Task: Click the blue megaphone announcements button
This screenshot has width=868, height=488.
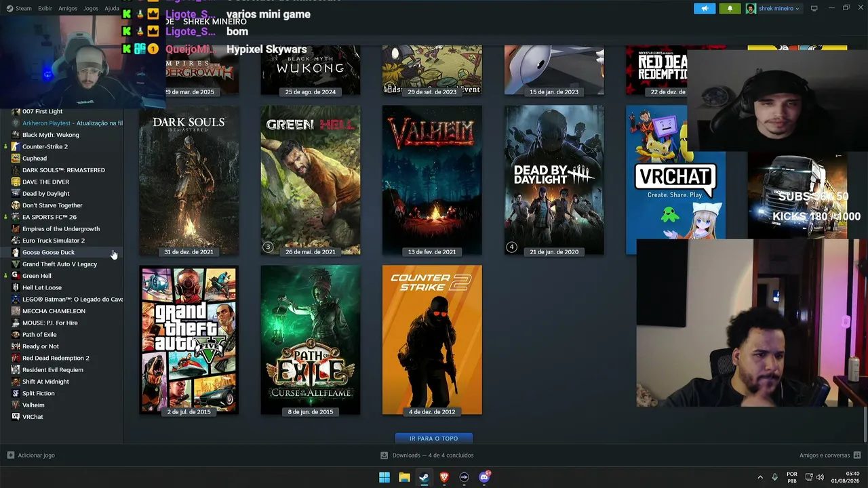Action: (705, 9)
